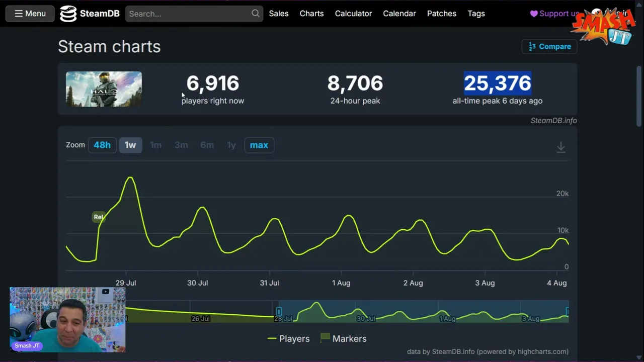The image size is (644, 362).
Task: Select the 1m zoom option
Action: [156, 145]
